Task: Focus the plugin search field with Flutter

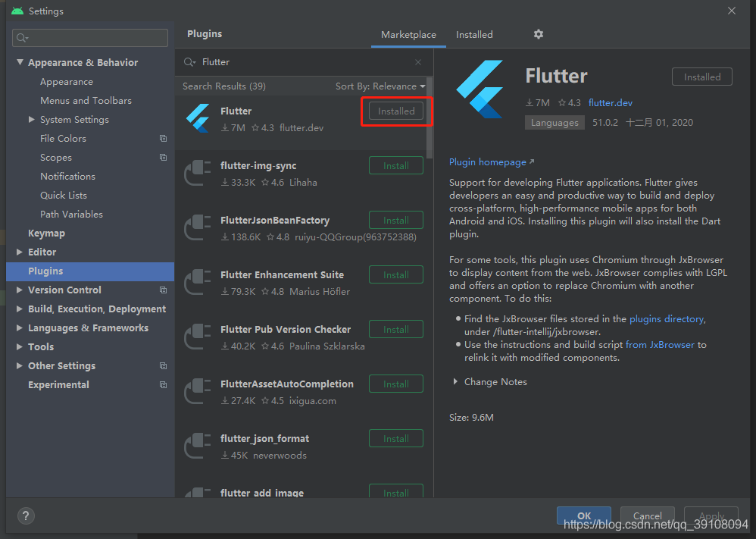Action: coord(304,62)
